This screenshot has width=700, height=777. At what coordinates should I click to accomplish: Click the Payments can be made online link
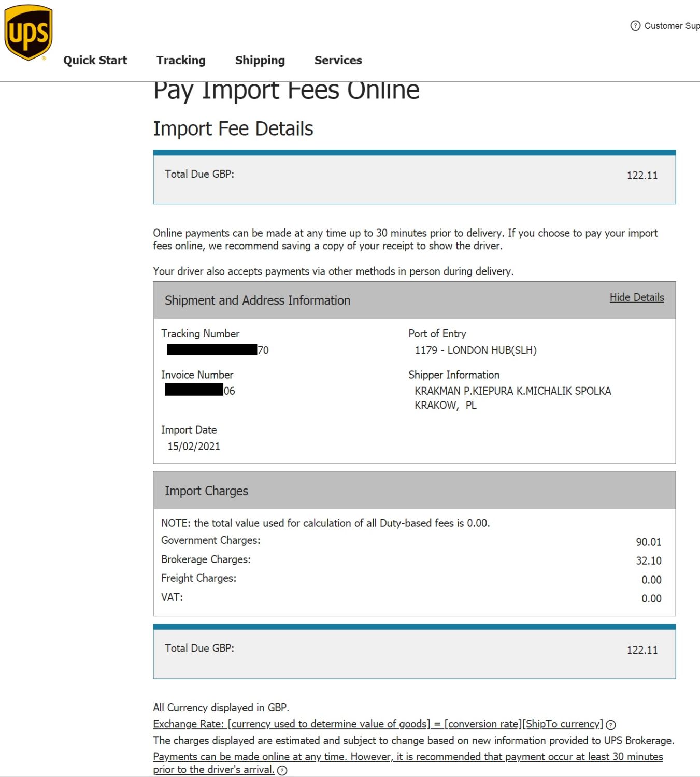pyautogui.click(x=407, y=757)
